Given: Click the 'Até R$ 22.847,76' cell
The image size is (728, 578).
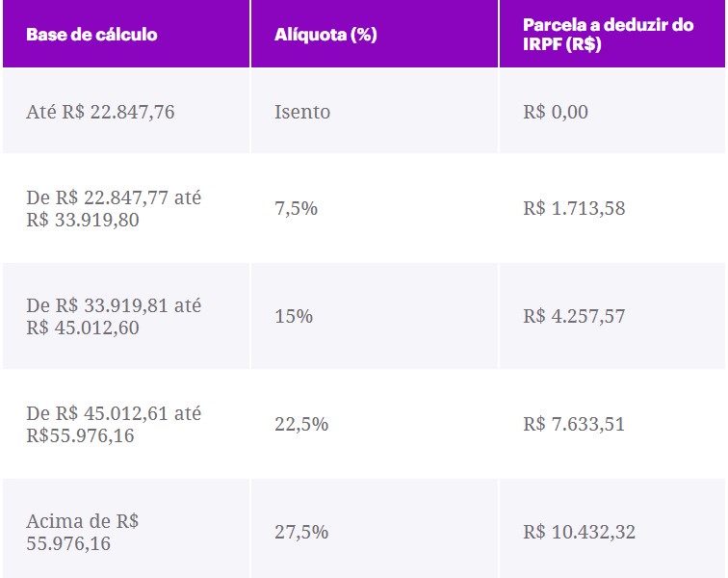Looking at the screenshot, I should tap(100, 112).
